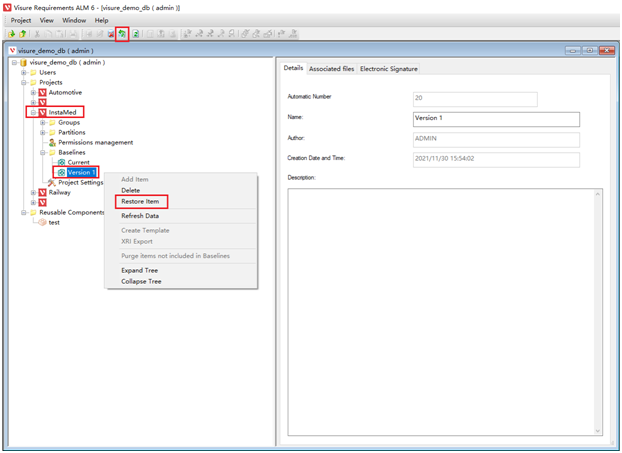
Task: Switch to the Associated files tab
Action: pos(332,69)
